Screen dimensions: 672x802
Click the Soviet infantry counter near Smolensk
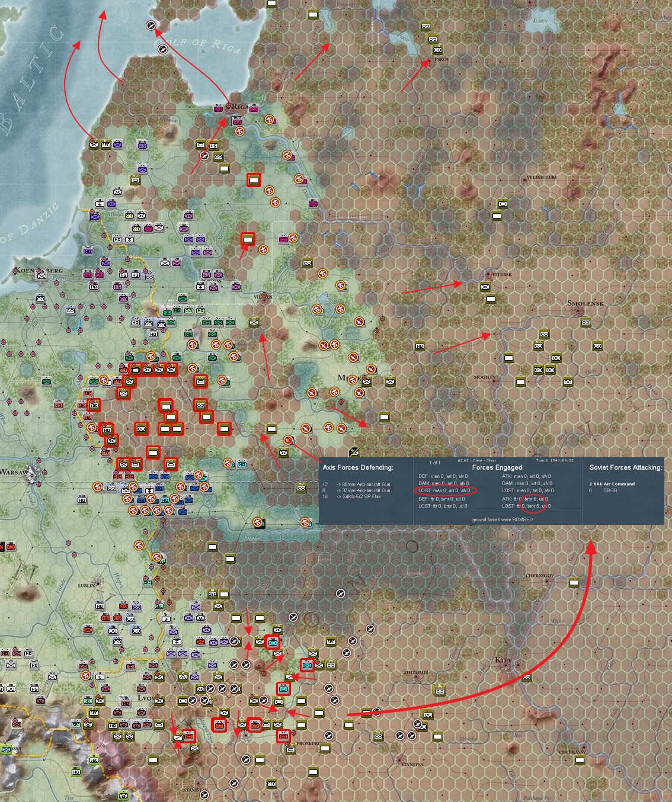(x=585, y=323)
